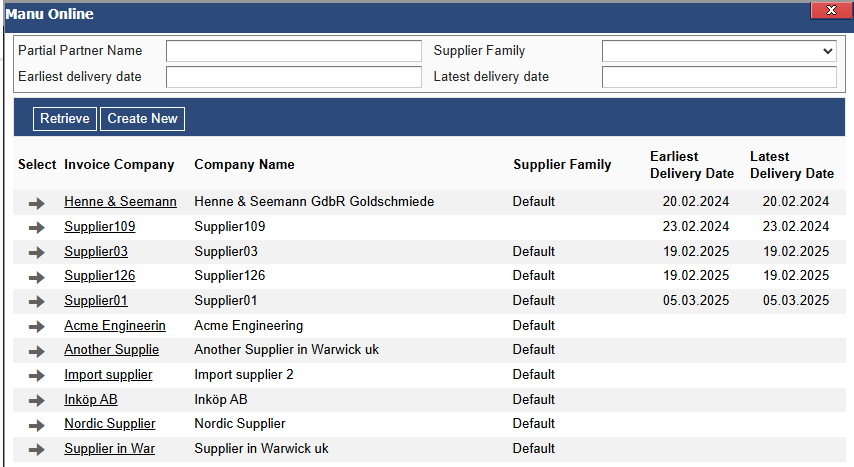This screenshot has width=854, height=467.
Task: Click the select arrow for Supplier109 row
Action: pos(37,227)
